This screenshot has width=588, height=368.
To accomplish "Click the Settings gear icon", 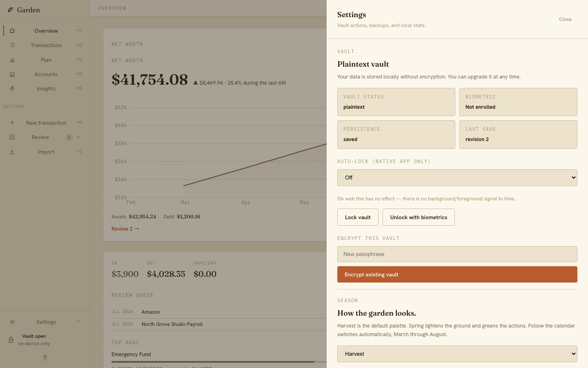I will pos(12,322).
